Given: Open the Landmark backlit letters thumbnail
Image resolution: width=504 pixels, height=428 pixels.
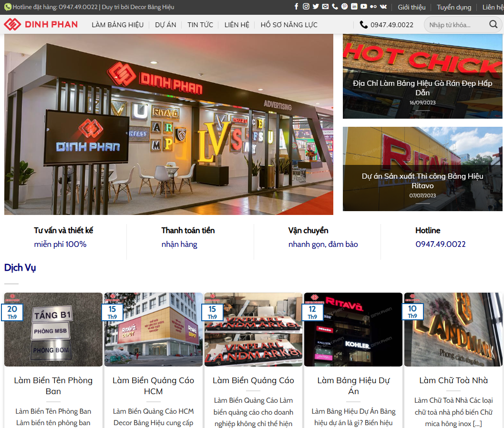Looking at the screenshot, I should click(453, 329).
